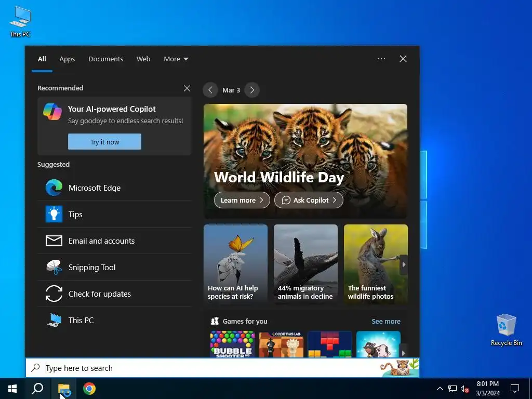Show more games arrow
Image resolution: width=532 pixels, height=399 pixels.
[403, 353]
